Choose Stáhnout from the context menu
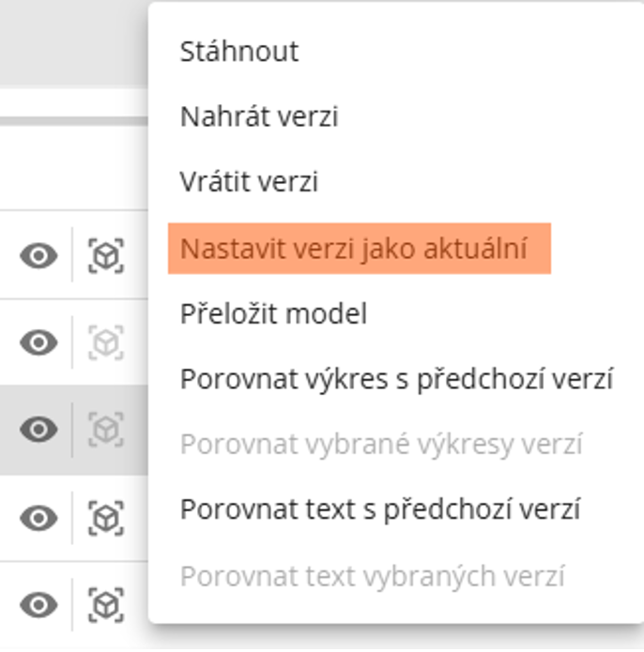 click(239, 51)
